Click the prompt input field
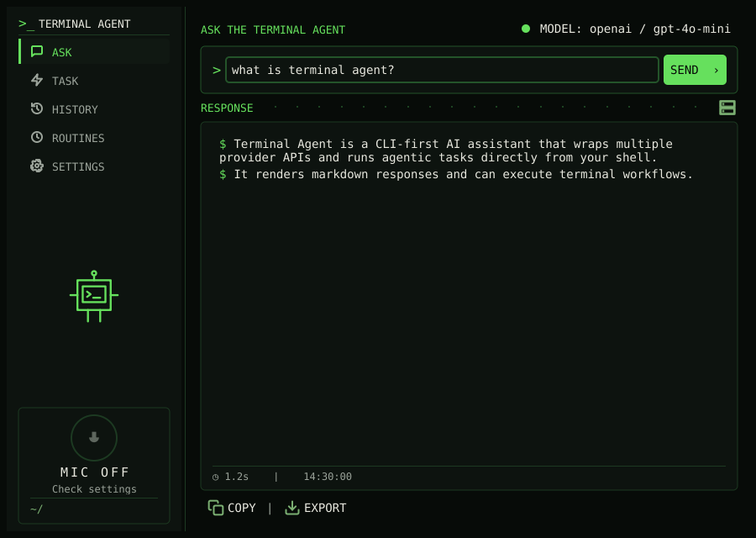This screenshot has width=756, height=538. tap(442, 70)
